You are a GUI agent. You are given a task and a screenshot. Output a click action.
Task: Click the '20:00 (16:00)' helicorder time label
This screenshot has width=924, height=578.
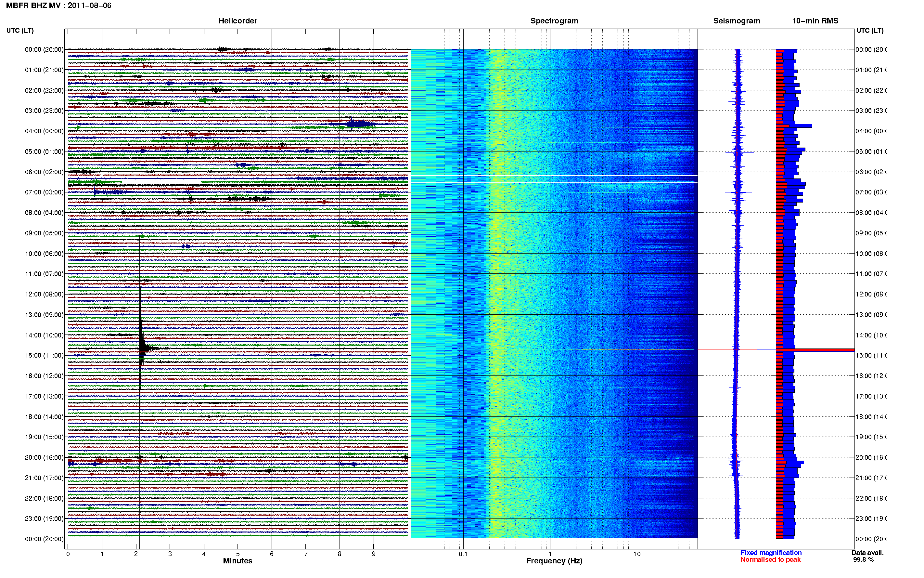(44, 458)
